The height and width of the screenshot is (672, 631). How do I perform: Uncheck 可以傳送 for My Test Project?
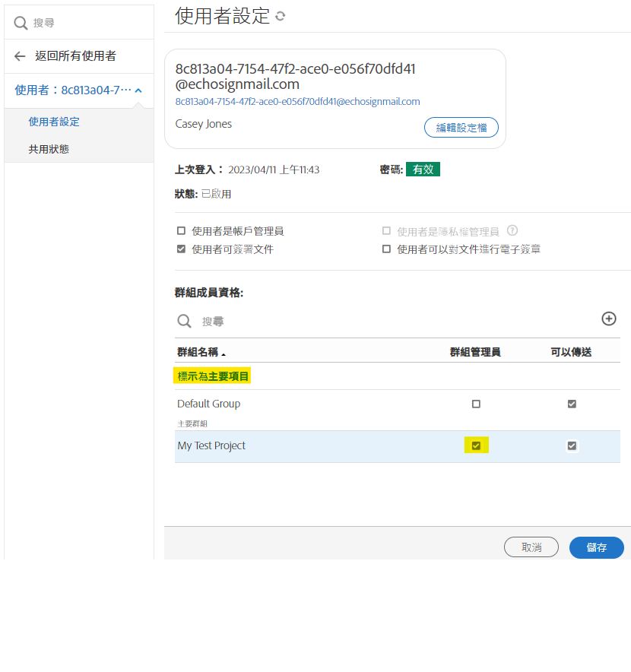pos(572,445)
